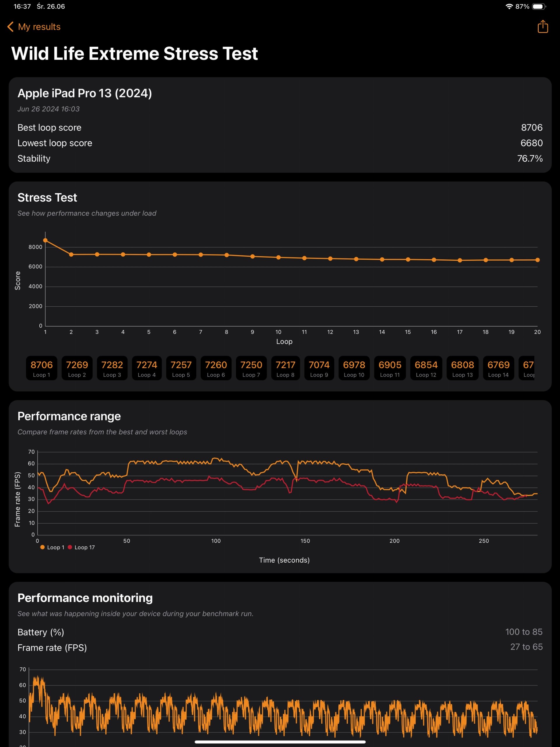
Task: Select the Loop 2 score tile 7269
Action: point(77,368)
